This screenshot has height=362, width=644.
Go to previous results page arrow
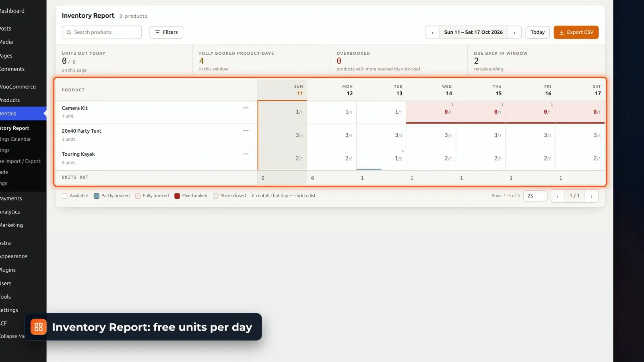[x=557, y=196]
